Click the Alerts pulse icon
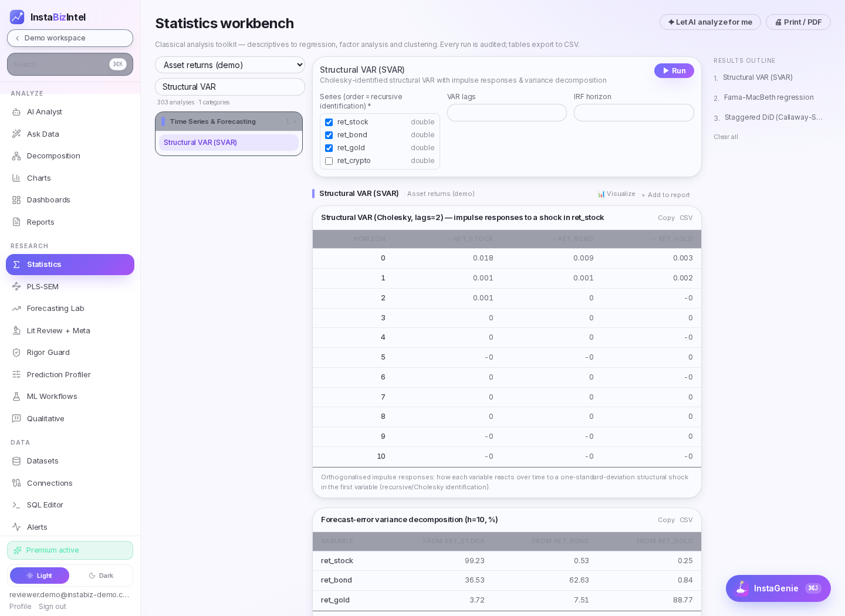This screenshot has height=616, width=845. click(x=16, y=527)
